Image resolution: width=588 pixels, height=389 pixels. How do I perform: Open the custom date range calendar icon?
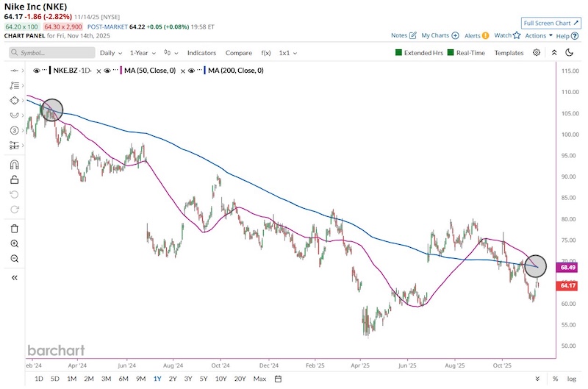[278, 379]
